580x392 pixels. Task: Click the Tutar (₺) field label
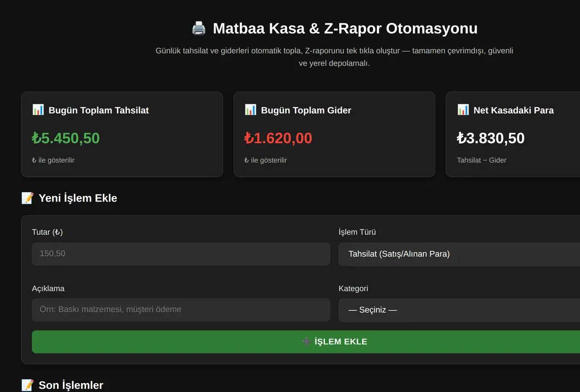[47, 232]
